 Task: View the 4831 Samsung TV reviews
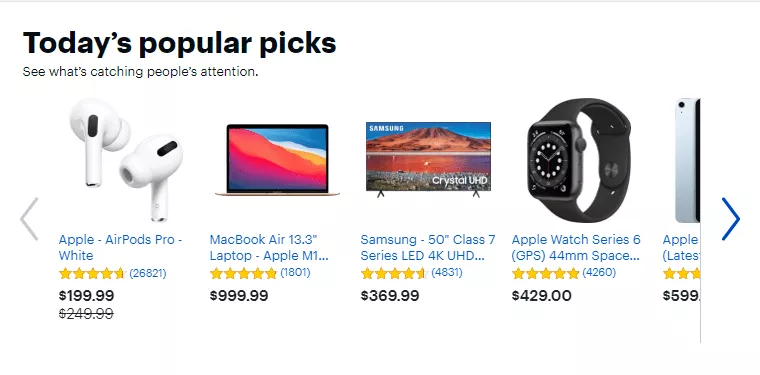(x=447, y=273)
